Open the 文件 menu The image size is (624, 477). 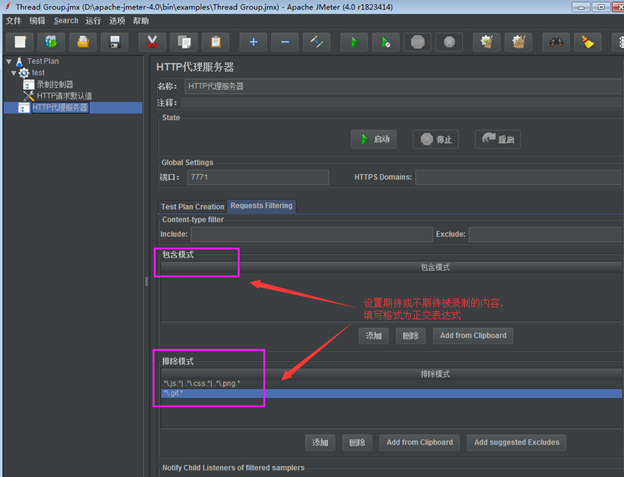click(14, 21)
